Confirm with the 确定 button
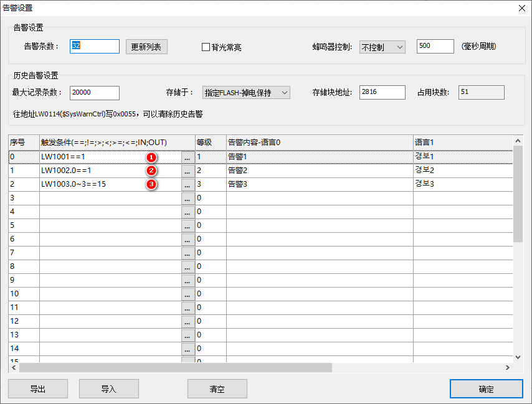 (486, 389)
